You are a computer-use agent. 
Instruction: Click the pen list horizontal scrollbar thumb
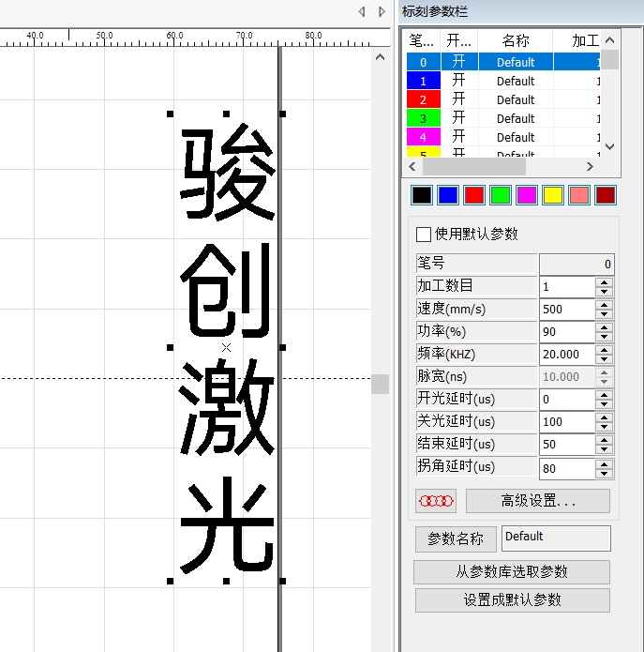tap(474, 167)
